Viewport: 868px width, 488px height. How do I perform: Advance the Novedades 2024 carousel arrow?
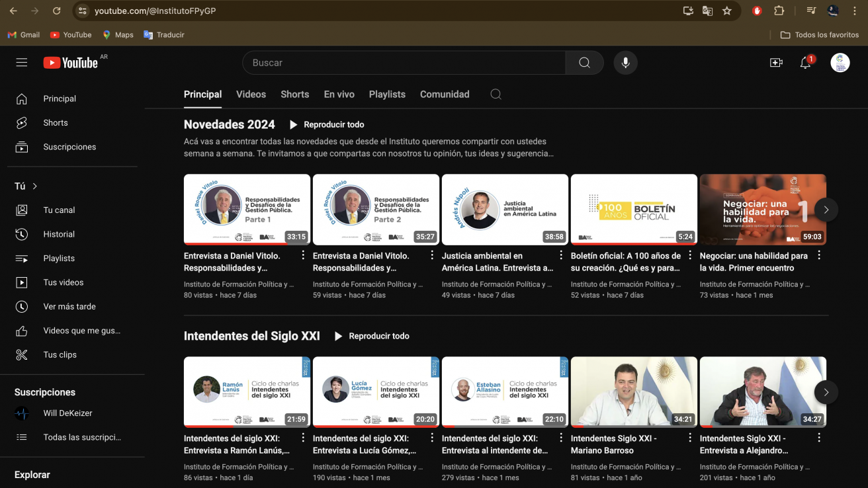tap(826, 210)
